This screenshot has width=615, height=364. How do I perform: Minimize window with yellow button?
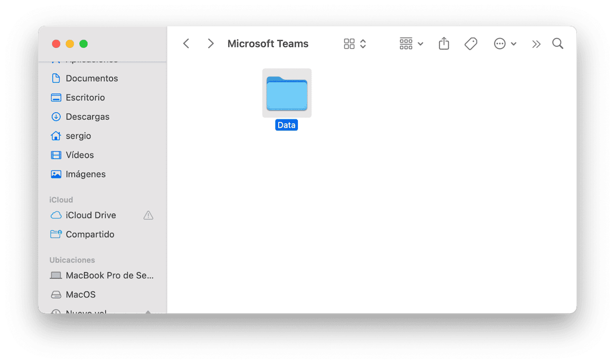click(x=70, y=44)
